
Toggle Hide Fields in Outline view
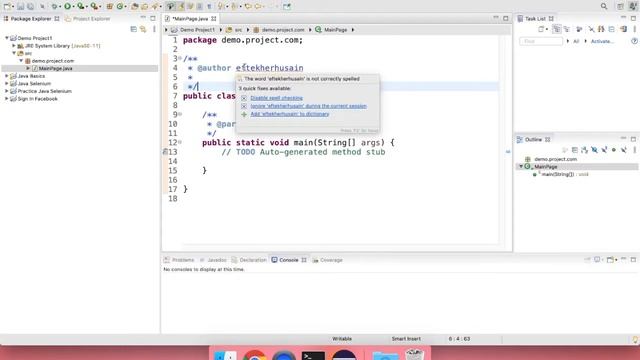click(x=594, y=150)
